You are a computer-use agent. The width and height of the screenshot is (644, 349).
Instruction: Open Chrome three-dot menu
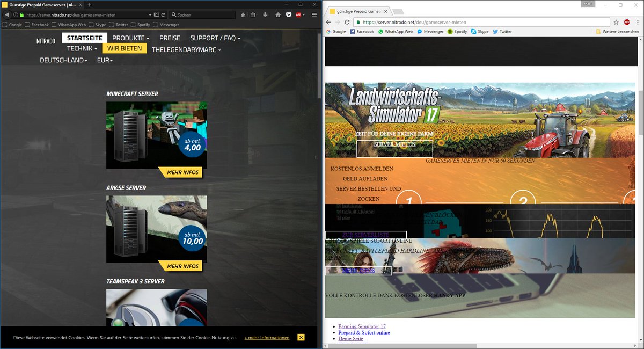pos(637,23)
